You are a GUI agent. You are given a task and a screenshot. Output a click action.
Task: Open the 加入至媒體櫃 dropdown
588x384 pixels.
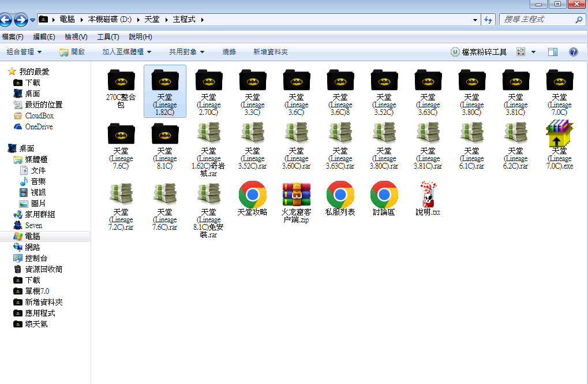(x=127, y=52)
